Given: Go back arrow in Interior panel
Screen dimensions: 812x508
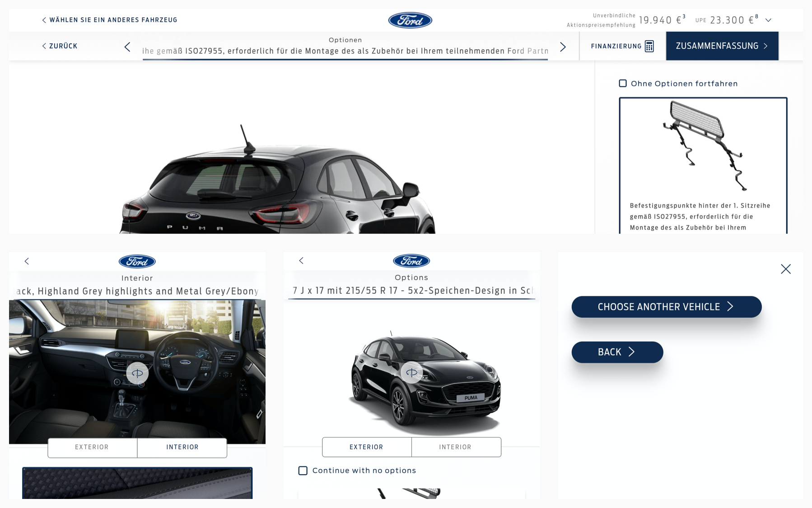Looking at the screenshot, I should pos(27,261).
